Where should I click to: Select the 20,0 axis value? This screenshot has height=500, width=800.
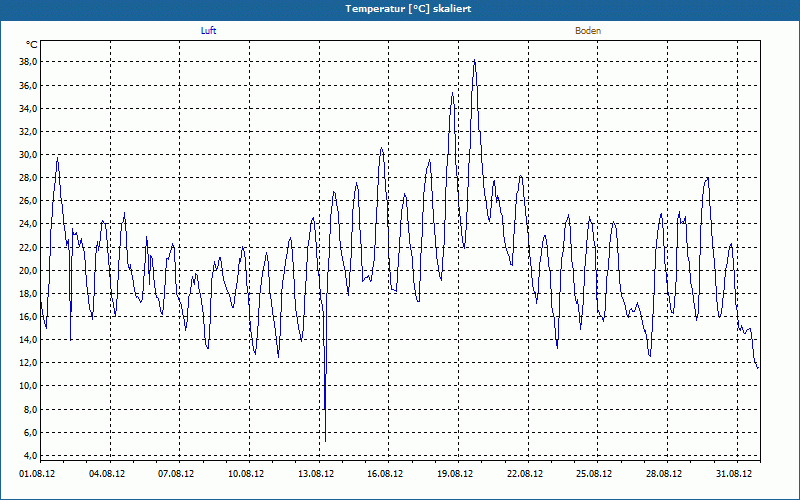pos(29,270)
